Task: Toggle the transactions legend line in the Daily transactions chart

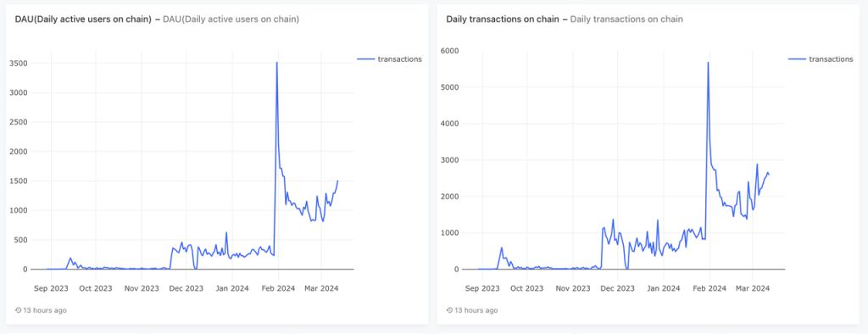Action: (x=797, y=59)
